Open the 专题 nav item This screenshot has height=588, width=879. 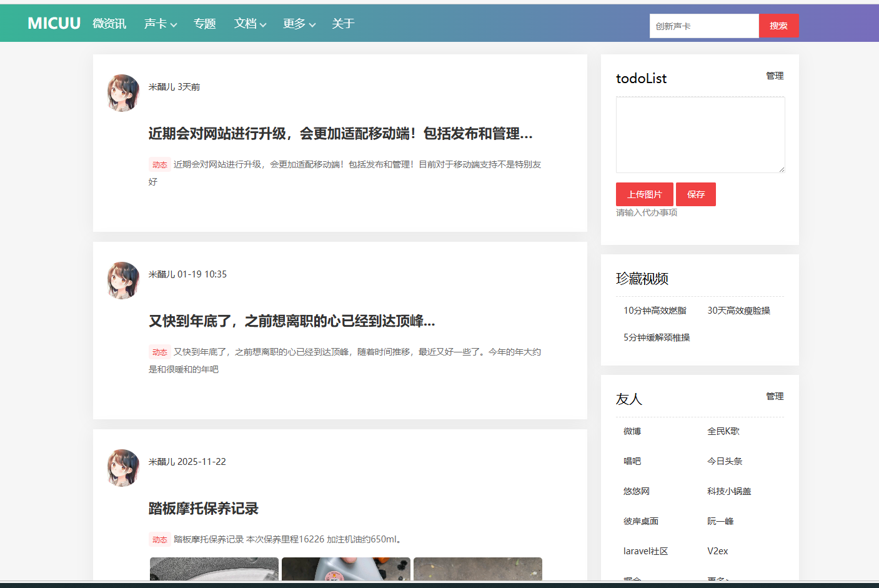tap(204, 24)
